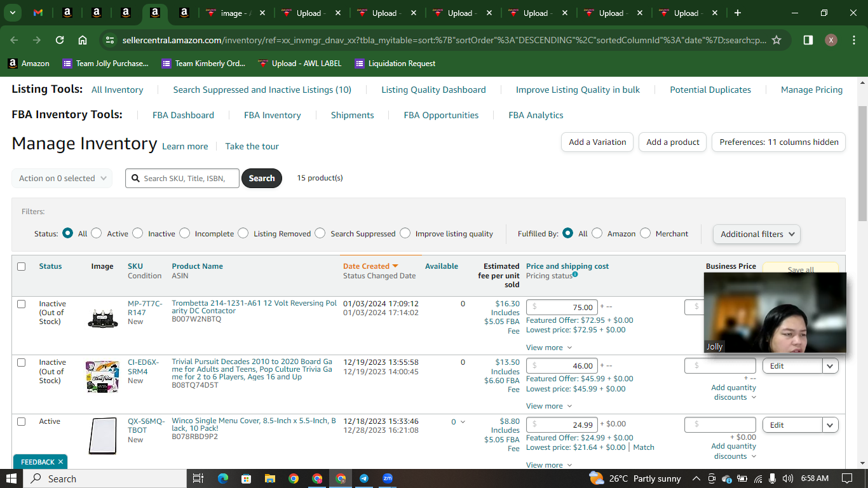Image resolution: width=868 pixels, height=488 pixels.
Task: Click the Business Price field for Trivial Pursuit
Action: coord(720,366)
